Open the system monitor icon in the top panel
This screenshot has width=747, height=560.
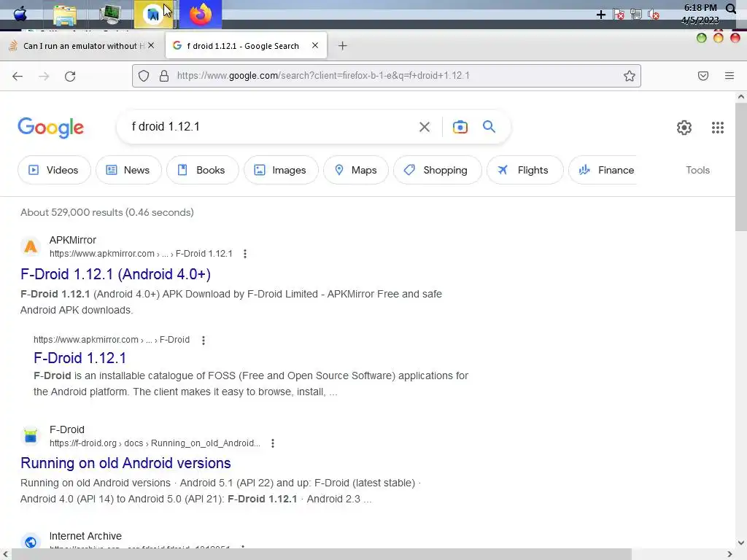(x=110, y=14)
